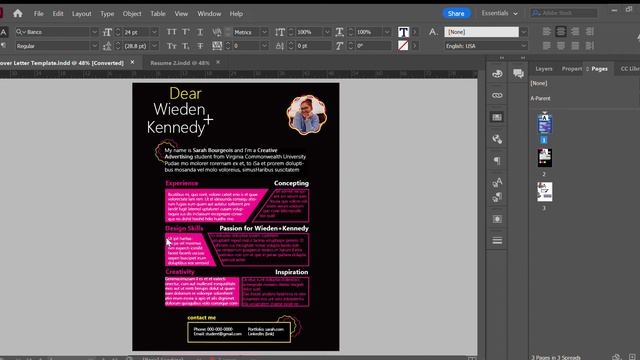Screen dimensions: 640x360
Task: Close the Cover Letter Template.indd tab
Action: (x=132, y=62)
